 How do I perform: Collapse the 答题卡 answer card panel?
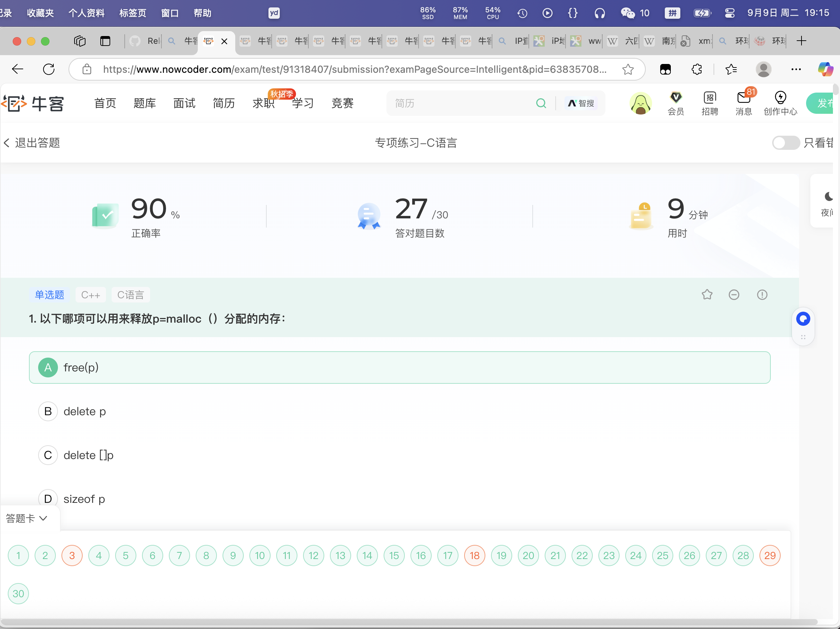(x=26, y=518)
